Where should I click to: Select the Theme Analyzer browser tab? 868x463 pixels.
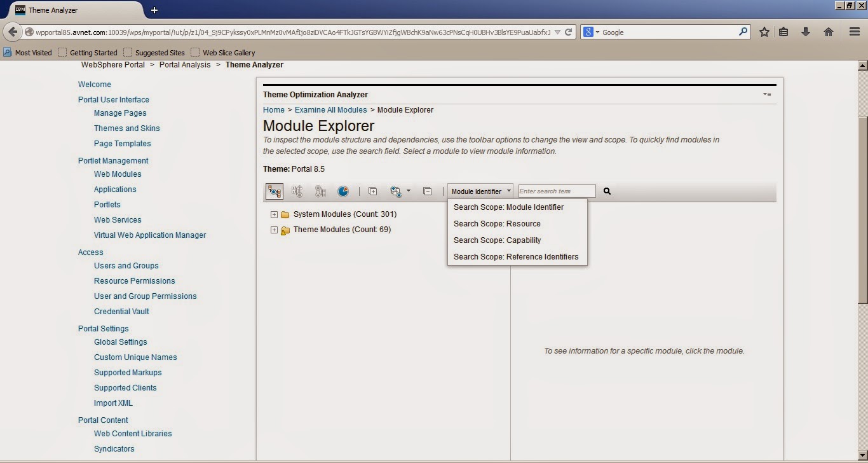(x=77, y=10)
